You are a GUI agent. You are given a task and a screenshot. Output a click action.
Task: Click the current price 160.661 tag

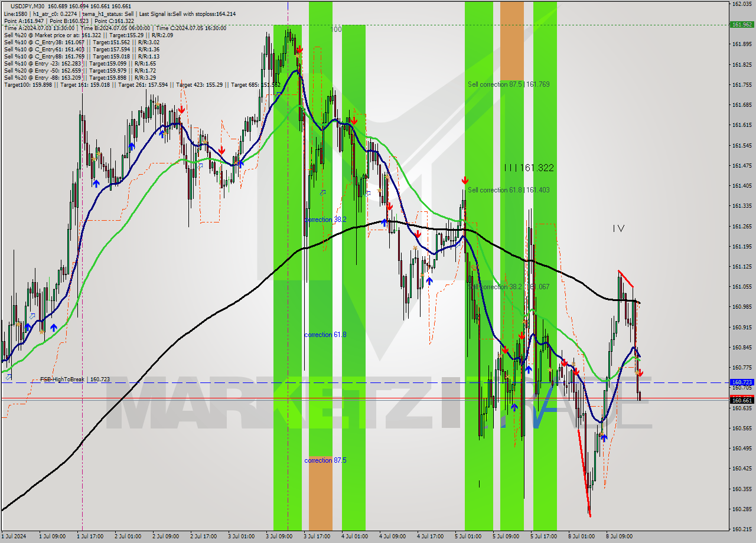(741, 400)
